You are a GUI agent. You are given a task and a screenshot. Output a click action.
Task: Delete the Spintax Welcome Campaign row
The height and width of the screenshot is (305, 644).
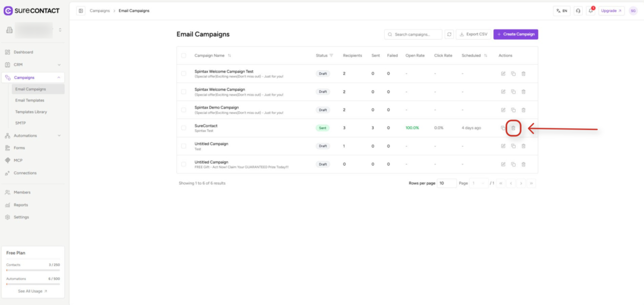coord(523,92)
